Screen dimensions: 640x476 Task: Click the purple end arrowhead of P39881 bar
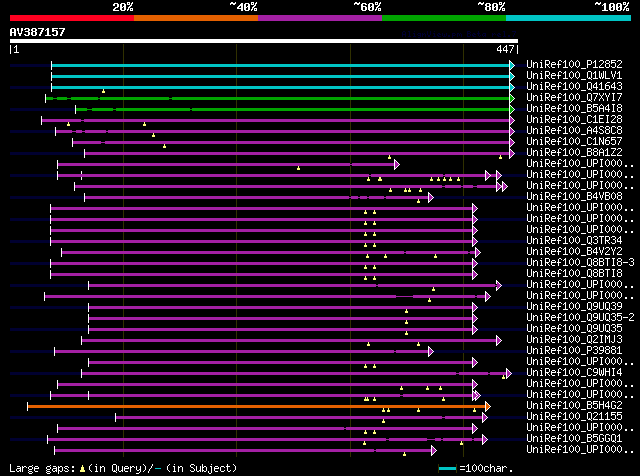coord(431,351)
